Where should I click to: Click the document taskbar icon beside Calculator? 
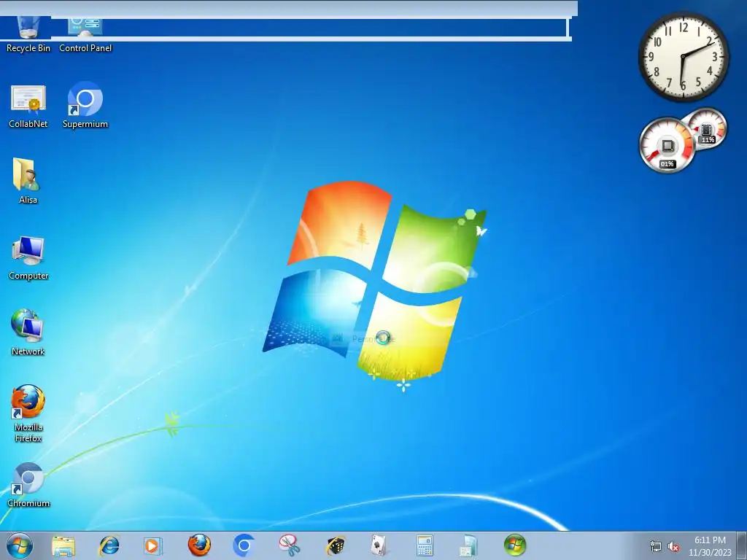[x=469, y=545]
